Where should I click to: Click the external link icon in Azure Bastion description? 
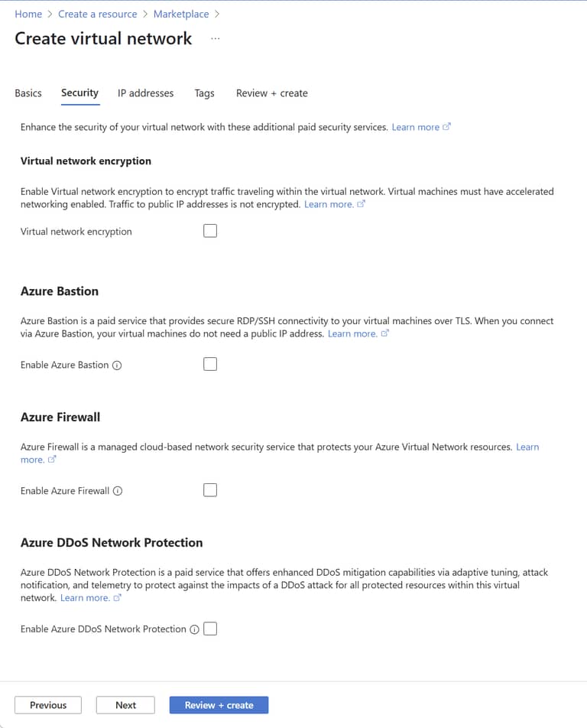383,333
